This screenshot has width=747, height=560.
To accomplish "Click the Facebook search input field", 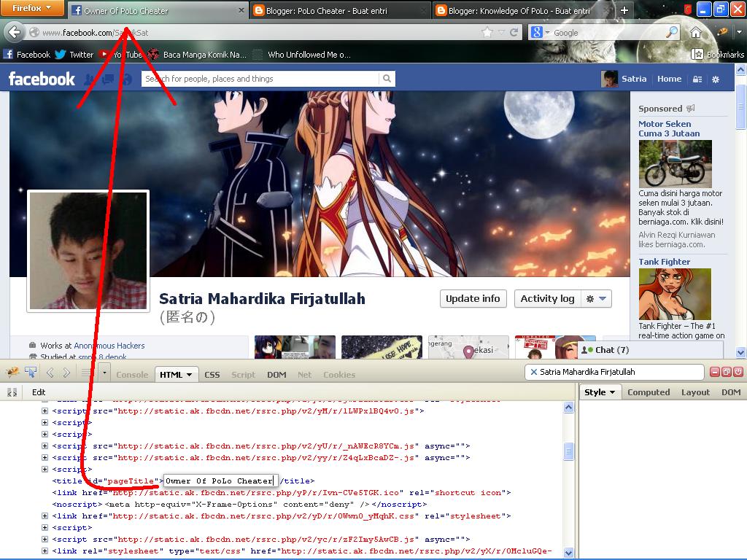I will pyautogui.click(x=260, y=79).
